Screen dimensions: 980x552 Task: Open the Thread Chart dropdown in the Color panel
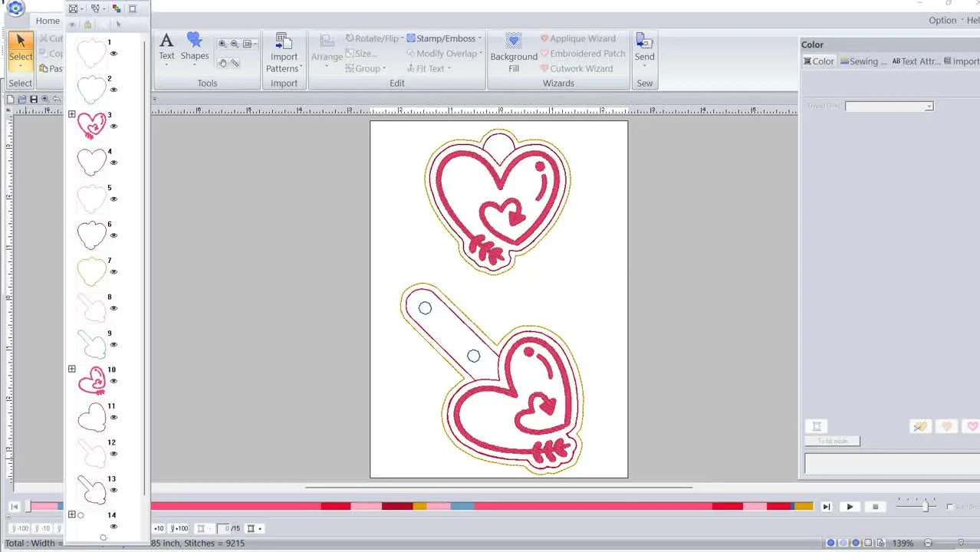click(x=927, y=105)
